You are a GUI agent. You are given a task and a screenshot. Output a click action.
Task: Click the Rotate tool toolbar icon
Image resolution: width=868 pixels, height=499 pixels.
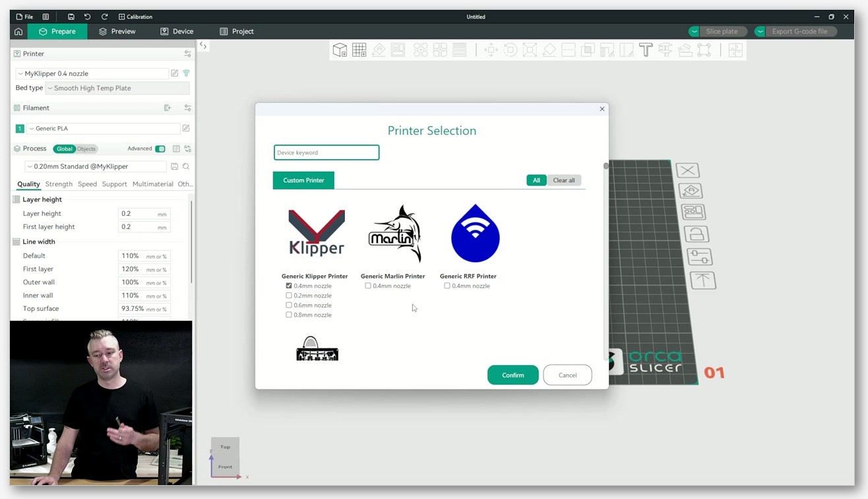point(510,50)
